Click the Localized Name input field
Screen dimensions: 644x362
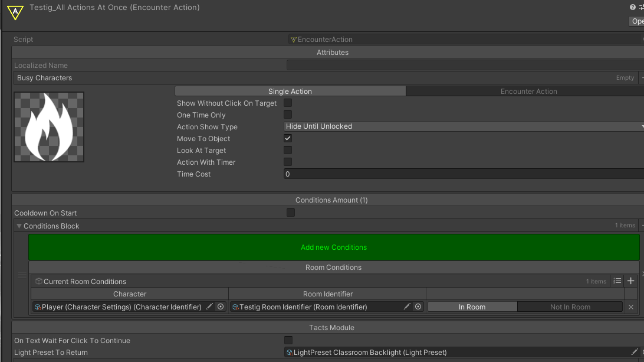[465, 65]
